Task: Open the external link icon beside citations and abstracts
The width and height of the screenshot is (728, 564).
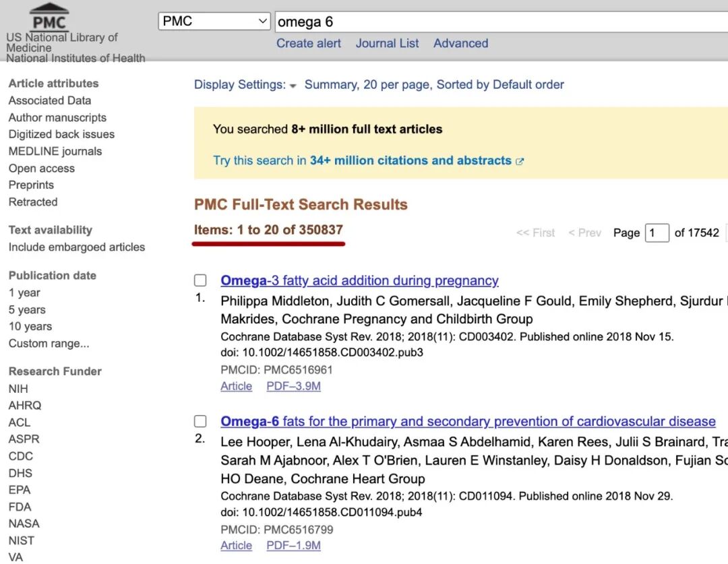Action: 520,162
